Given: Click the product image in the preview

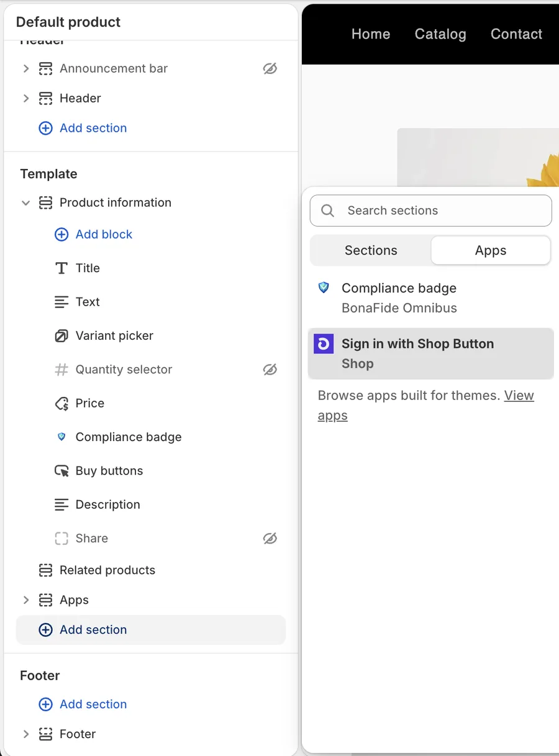Looking at the screenshot, I should pyautogui.click(x=478, y=157).
